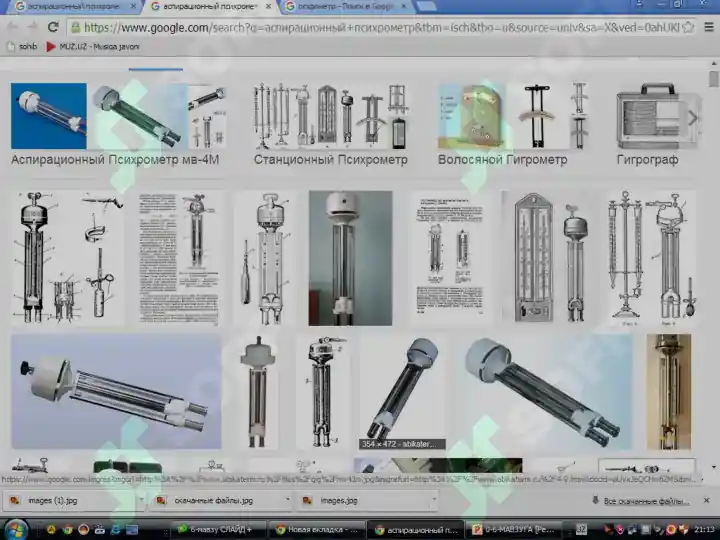
Task: Open the hair hygrometer thumbnail with yellow-green device
Action: point(472,116)
